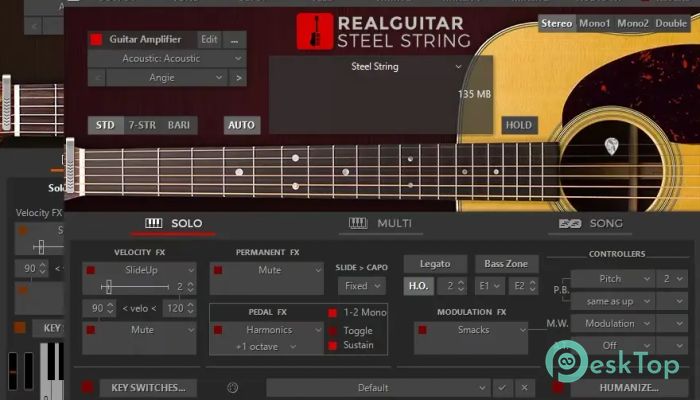The width and height of the screenshot is (700, 400).
Task: Go to the next amplifier preset arrow
Action: click(x=237, y=77)
